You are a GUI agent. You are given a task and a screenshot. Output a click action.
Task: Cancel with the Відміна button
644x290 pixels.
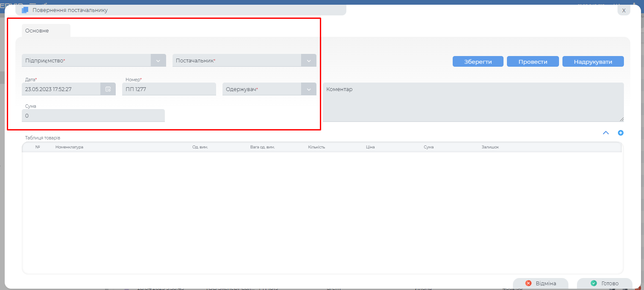click(540, 283)
